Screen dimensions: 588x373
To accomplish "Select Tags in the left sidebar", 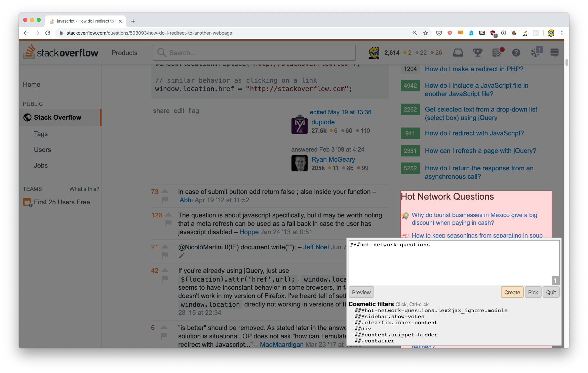I will (x=41, y=134).
